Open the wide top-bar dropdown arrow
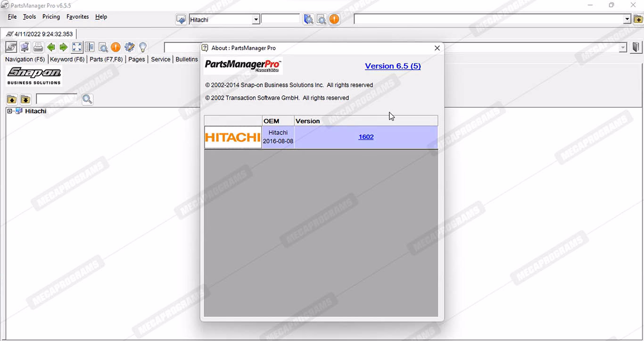The height and width of the screenshot is (341, 644). click(x=627, y=19)
